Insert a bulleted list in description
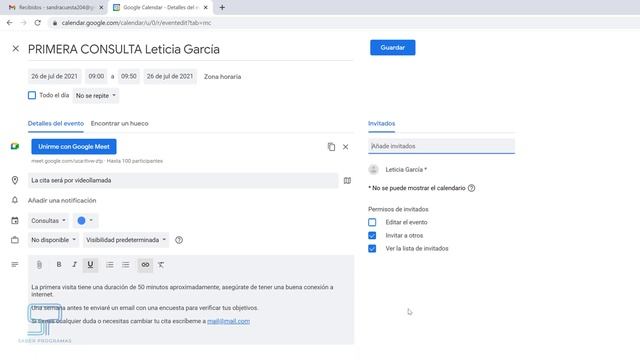Viewport: 640px width, 360px height. tap(126, 265)
